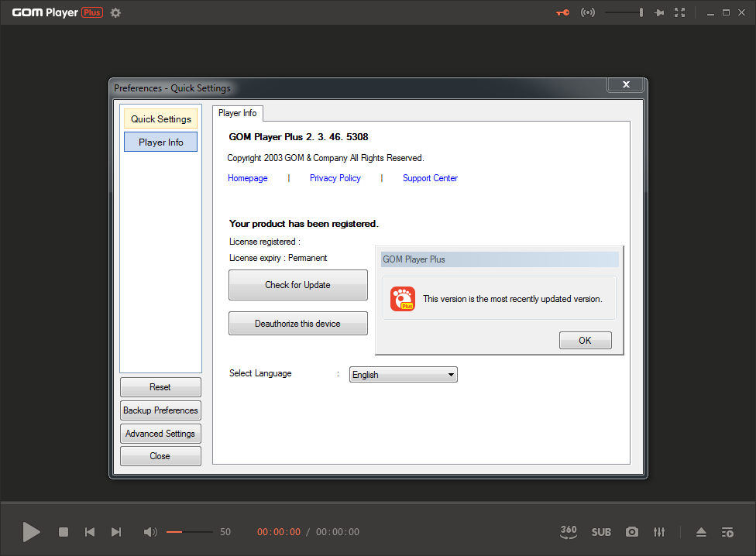Viewport: 756px width, 556px height.
Task: Close the Preferences dialog with the X
Action: pos(626,84)
